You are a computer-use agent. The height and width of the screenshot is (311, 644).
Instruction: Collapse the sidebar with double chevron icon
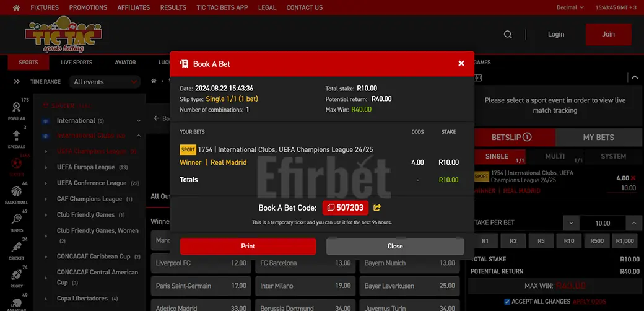[17, 82]
